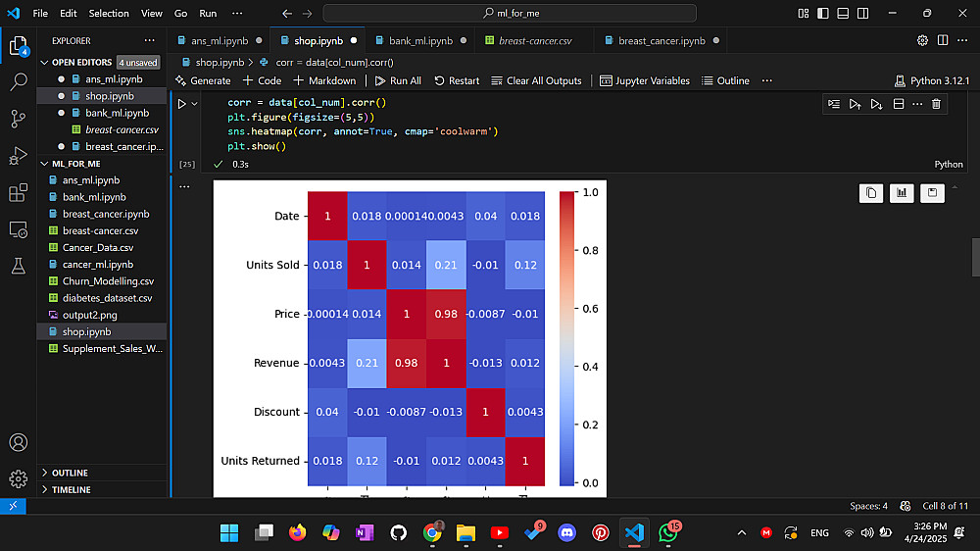
Task: Open the Explorer view in activity bar
Action: pyautogui.click(x=18, y=46)
